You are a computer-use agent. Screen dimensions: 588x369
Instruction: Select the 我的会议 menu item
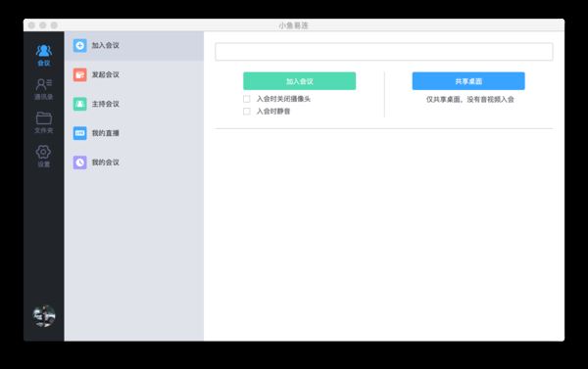134,162
